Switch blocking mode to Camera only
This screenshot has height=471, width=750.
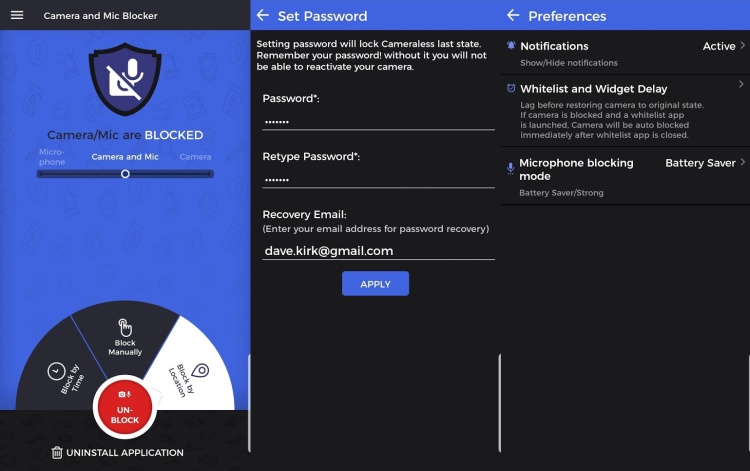(x=195, y=157)
